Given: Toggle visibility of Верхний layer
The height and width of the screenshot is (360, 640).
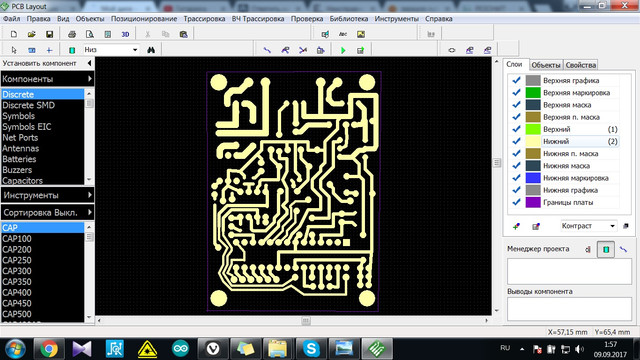Looking at the screenshot, I should [x=516, y=129].
